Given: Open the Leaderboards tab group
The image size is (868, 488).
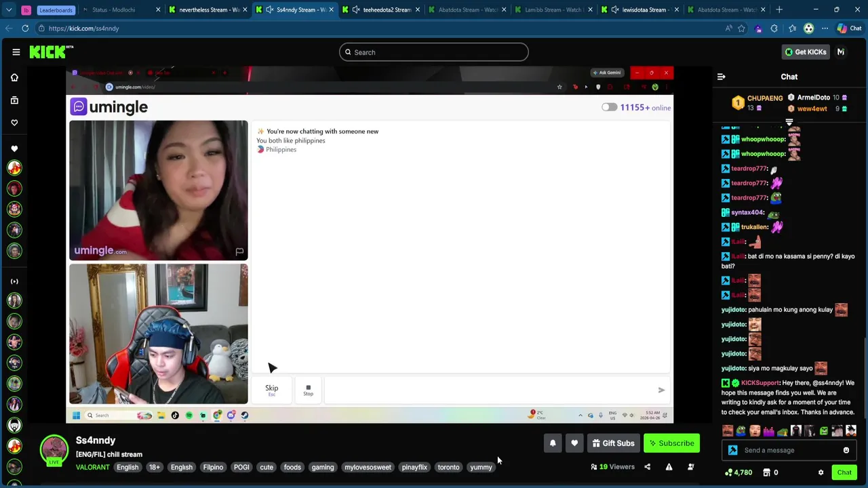Looking at the screenshot, I should point(56,9).
